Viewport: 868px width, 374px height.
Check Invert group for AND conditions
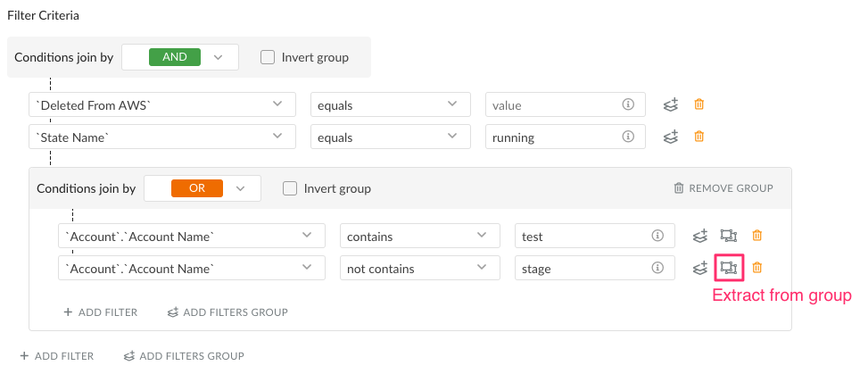[x=268, y=57]
